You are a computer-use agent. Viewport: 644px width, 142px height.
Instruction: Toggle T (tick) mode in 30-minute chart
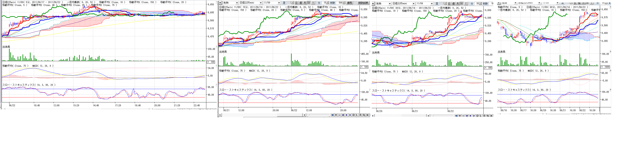(x=466, y=3)
